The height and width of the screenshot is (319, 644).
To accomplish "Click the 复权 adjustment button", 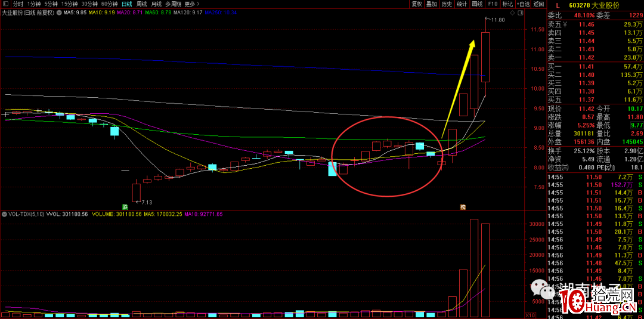I will (x=416, y=4).
